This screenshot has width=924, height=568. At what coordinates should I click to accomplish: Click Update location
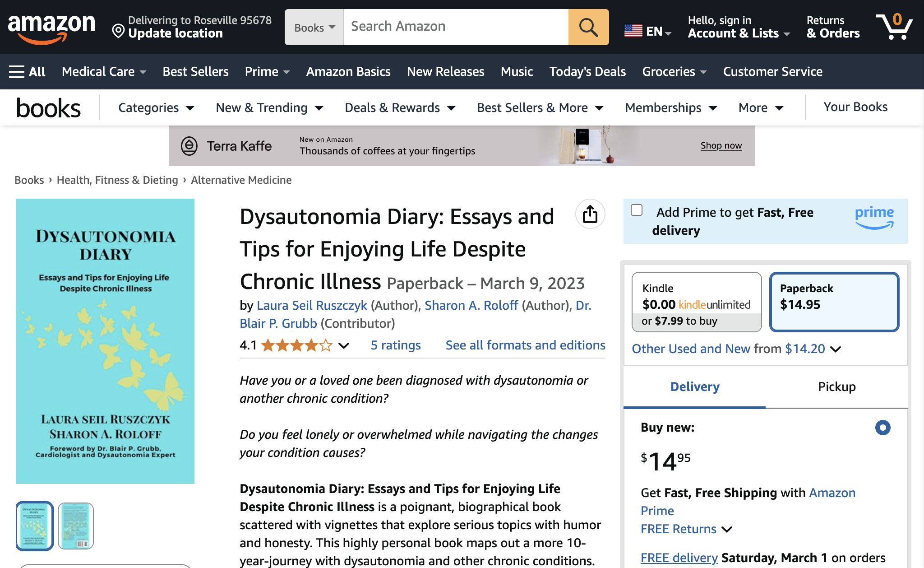point(176,33)
